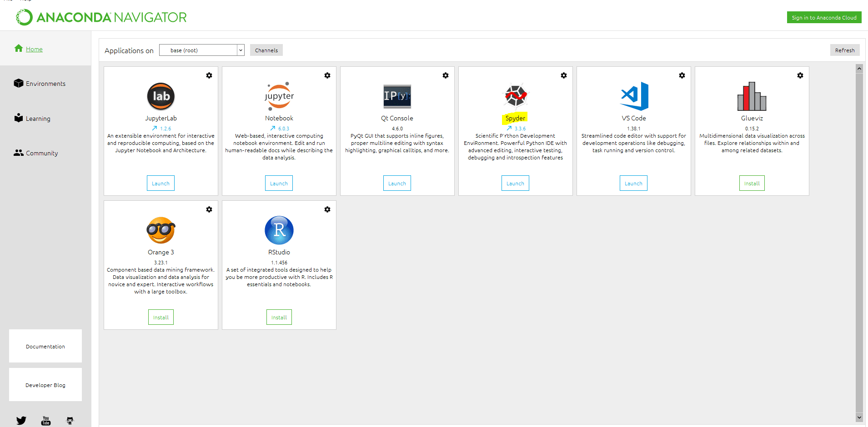The image size is (868, 427).
Task: Click the Glueviz bar chart logo
Action: pos(752,96)
